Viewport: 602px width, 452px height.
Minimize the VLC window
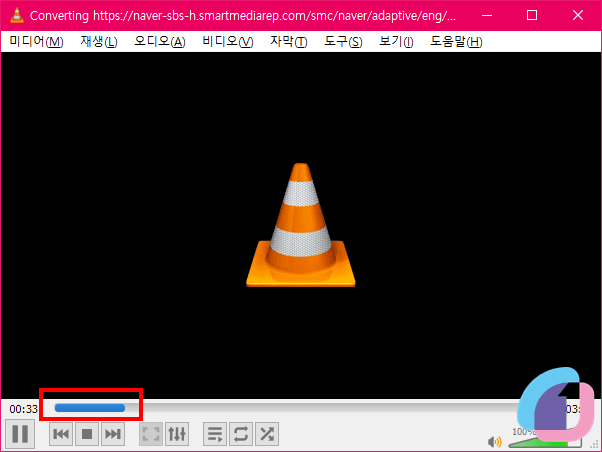(x=487, y=15)
